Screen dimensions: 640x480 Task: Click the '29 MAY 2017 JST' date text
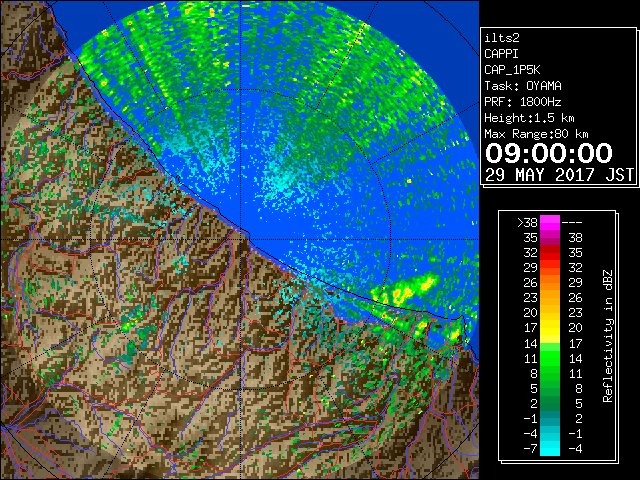tap(560, 175)
